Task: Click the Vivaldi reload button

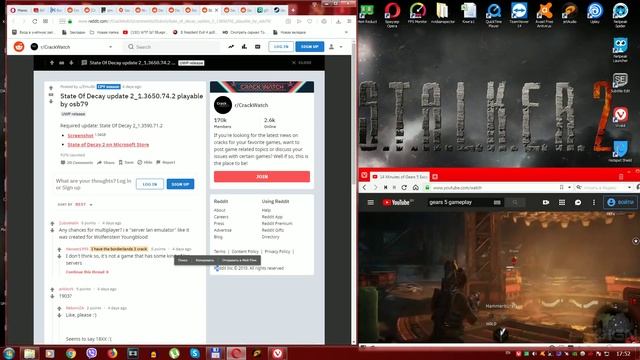Action: (x=404, y=187)
